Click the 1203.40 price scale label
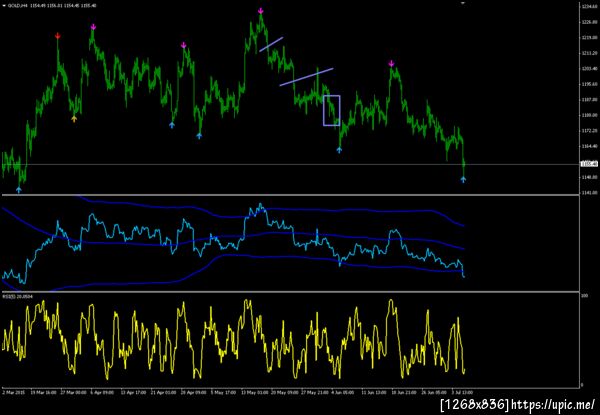The image size is (600, 415). pyautogui.click(x=590, y=69)
